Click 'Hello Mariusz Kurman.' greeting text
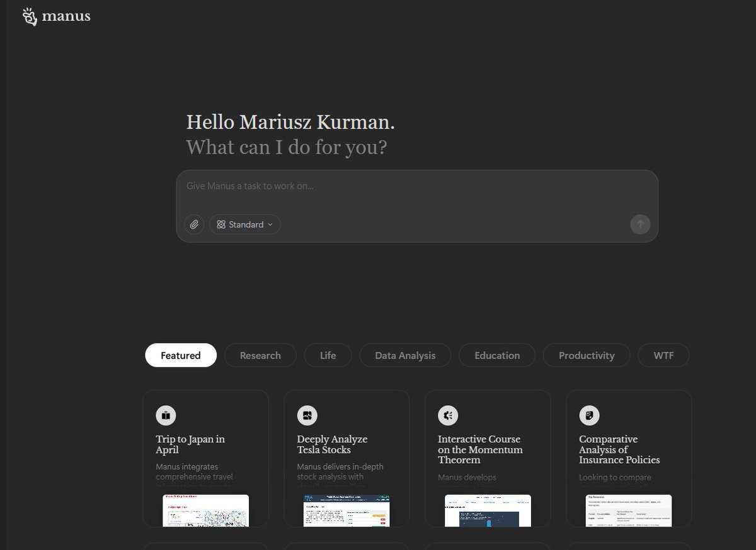This screenshot has width=756, height=550. pos(290,122)
